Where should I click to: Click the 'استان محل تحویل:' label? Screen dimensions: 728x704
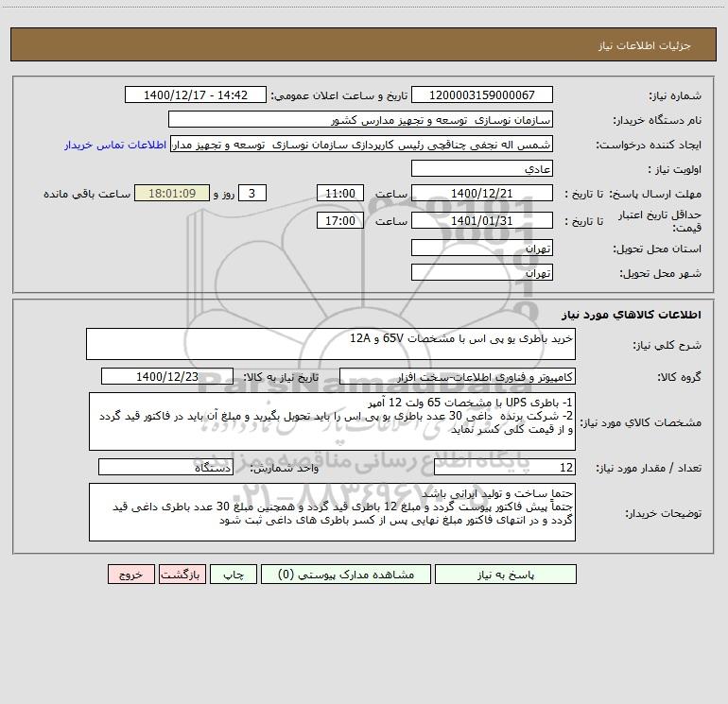pyautogui.click(x=657, y=249)
